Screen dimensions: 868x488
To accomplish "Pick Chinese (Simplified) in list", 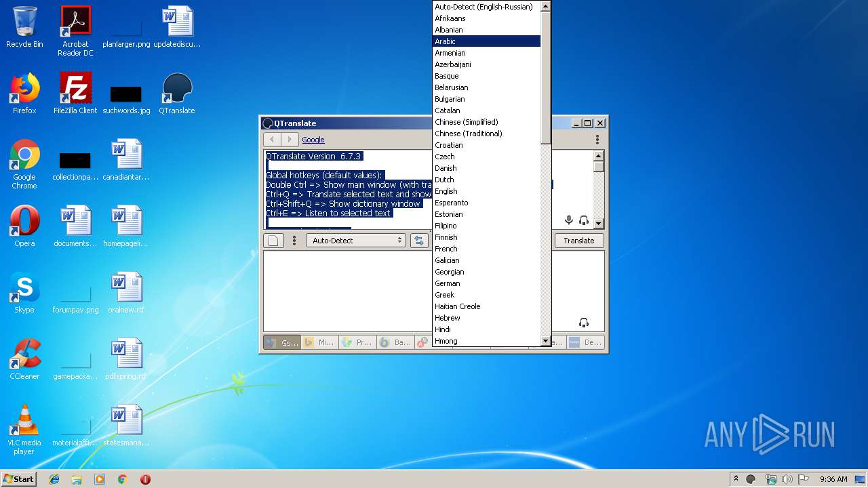I will [486, 122].
